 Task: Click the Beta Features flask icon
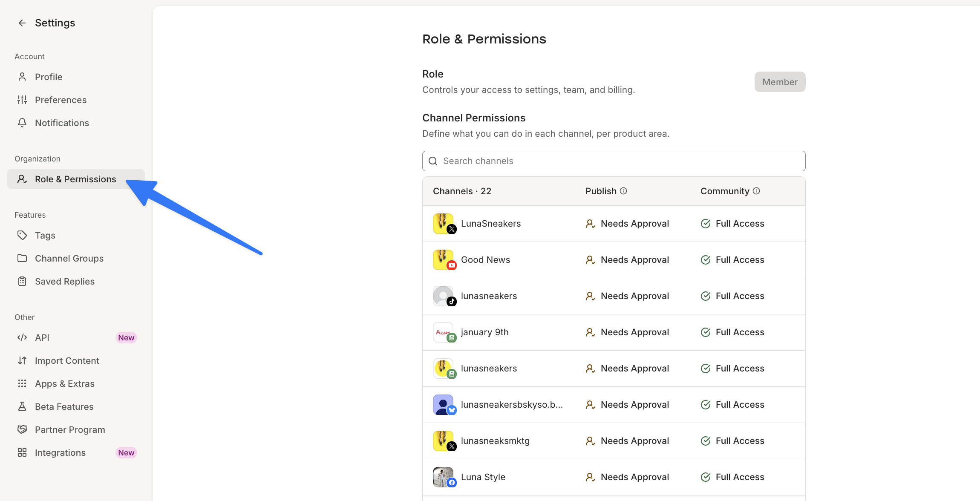tap(22, 407)
